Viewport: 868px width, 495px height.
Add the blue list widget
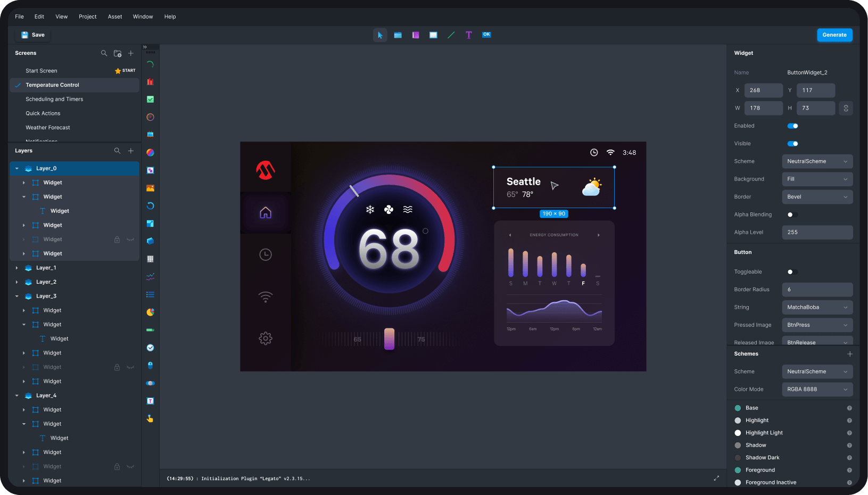click(151, 294)
